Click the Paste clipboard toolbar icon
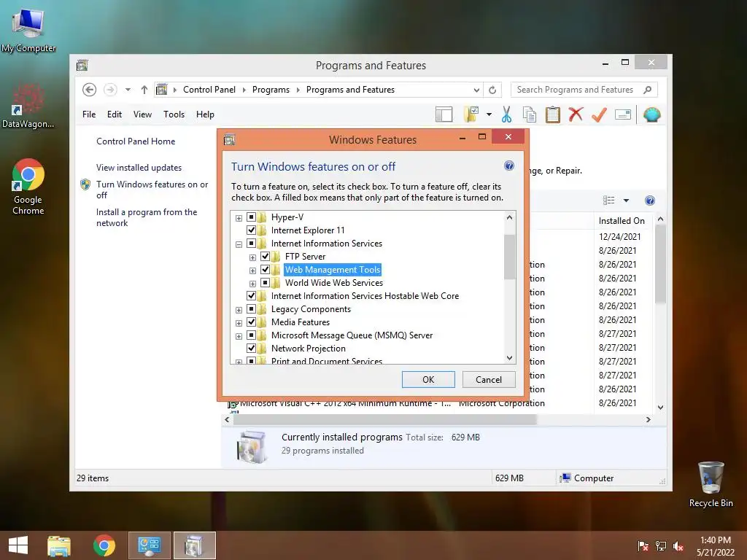This screenshot has height=560, width=747. [553, 114]
